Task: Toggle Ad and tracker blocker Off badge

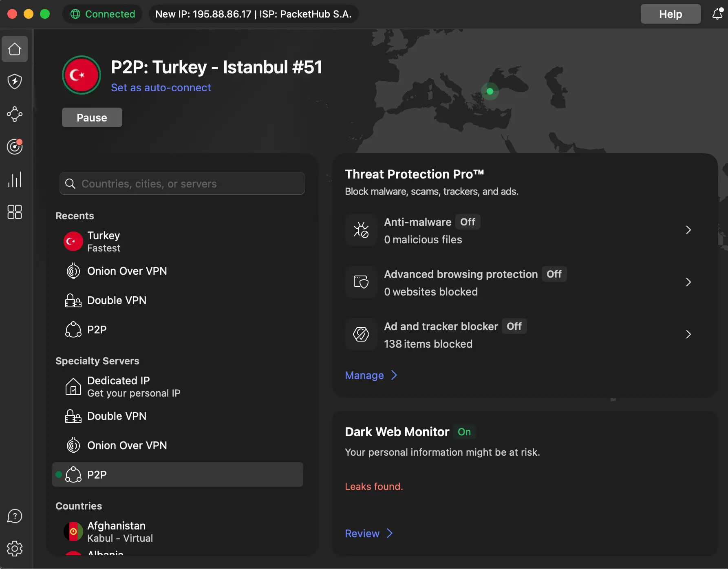Action: point(514,326)
